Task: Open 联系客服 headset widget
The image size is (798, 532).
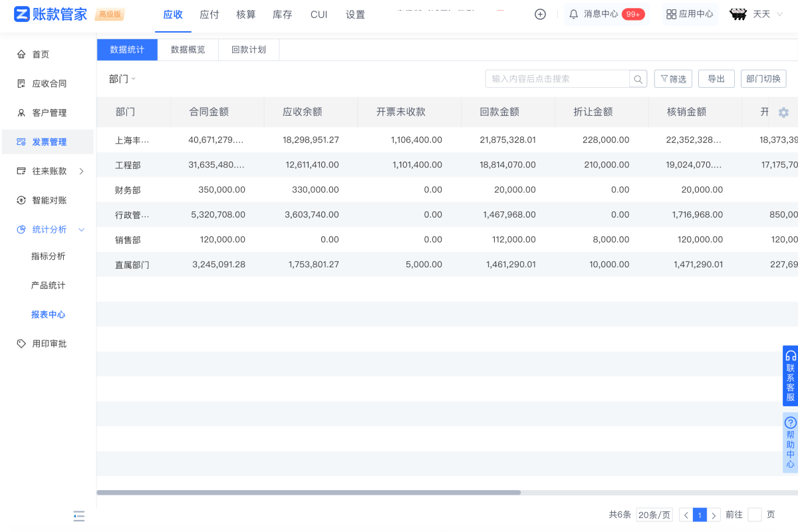Action: (x=790, y=376)
